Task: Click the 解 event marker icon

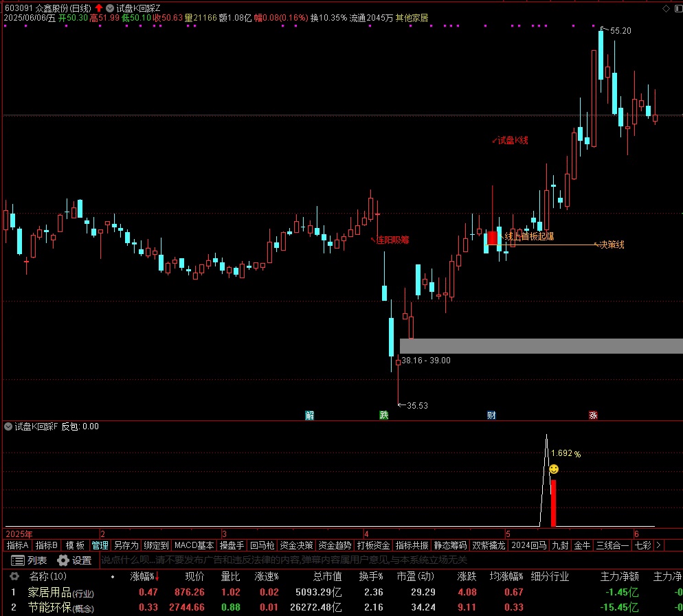Action: (x=309, y=415)
